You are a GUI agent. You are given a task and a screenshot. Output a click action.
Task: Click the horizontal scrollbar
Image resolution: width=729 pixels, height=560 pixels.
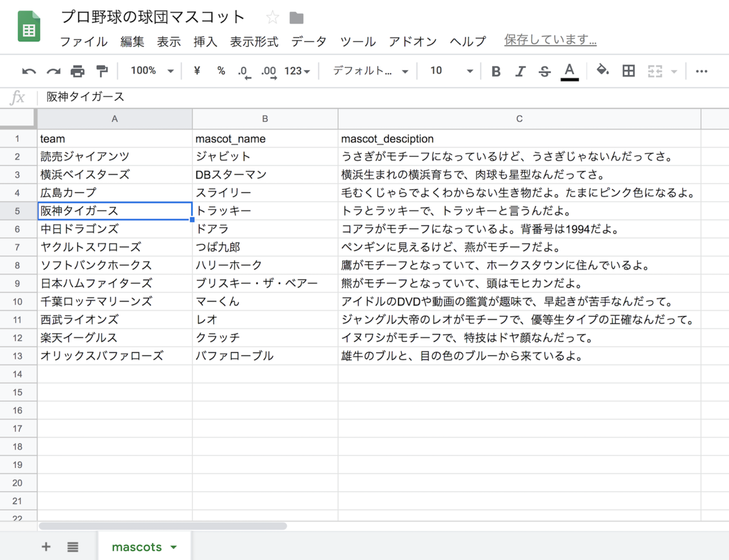(162, 526)
